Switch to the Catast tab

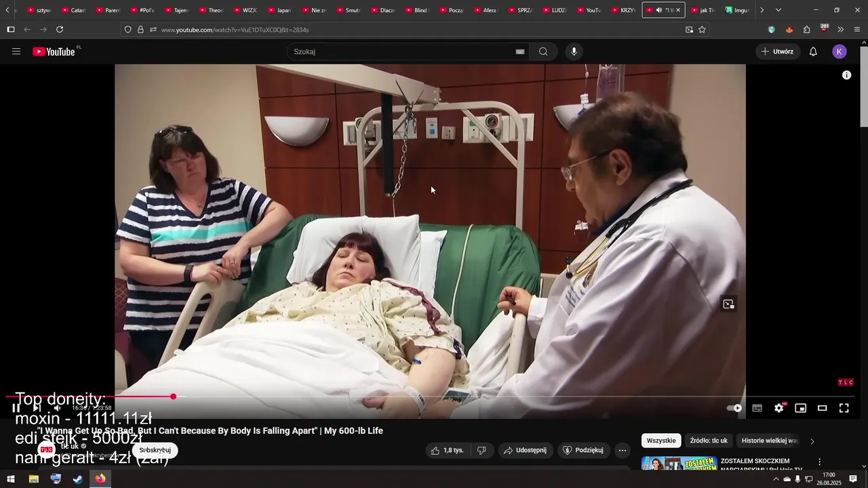[73, 10]
